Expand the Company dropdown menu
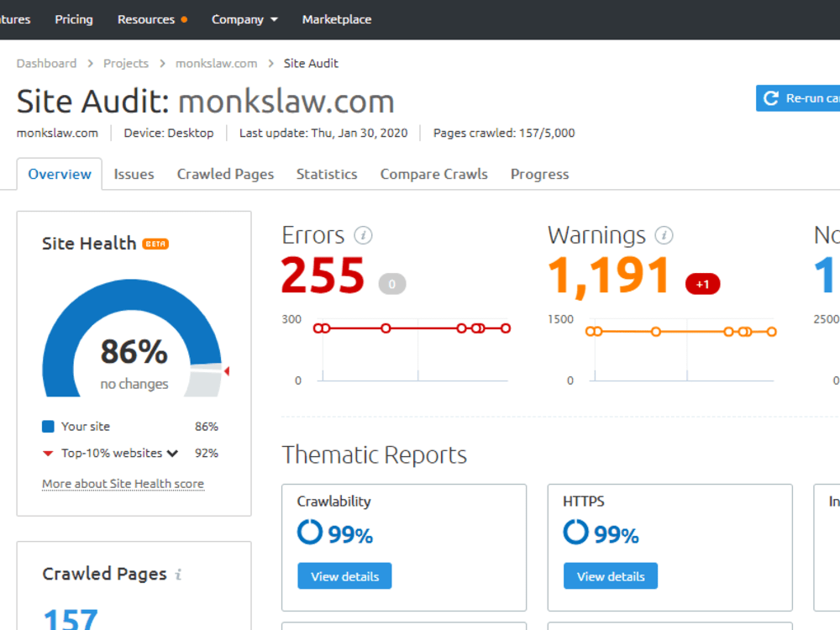This screenshot has width=840, height=630. coord(244,19)
